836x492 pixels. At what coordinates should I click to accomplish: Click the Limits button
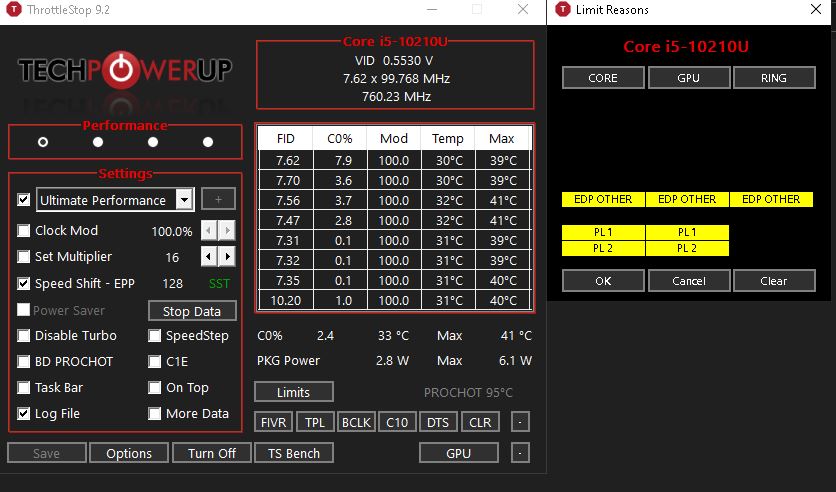pos(294,392)
